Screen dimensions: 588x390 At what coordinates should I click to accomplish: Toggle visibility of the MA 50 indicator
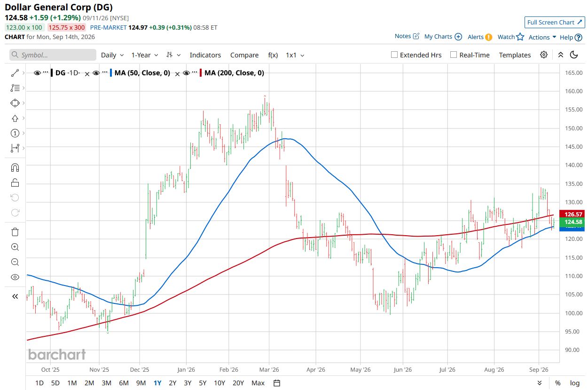pos(96,73)
